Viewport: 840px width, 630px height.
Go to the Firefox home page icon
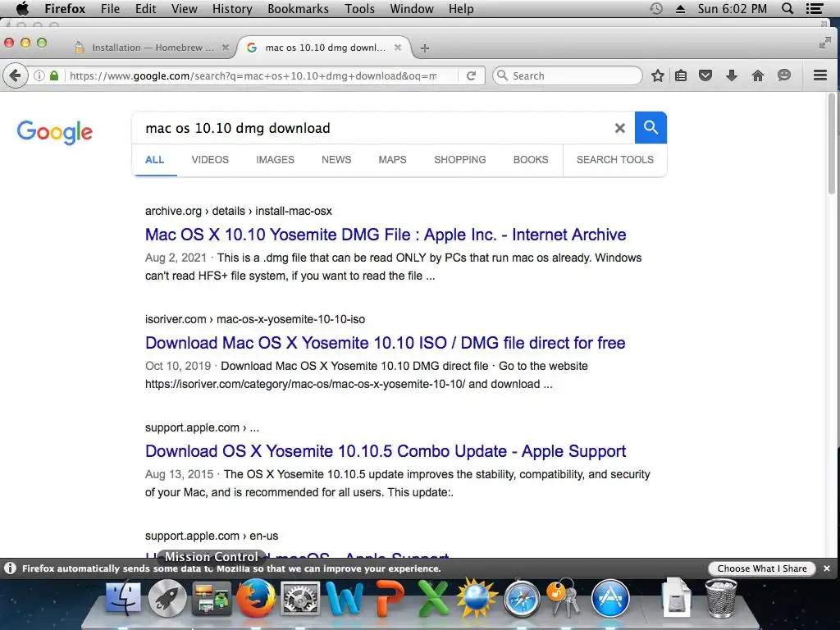click(x=757, y=75)
